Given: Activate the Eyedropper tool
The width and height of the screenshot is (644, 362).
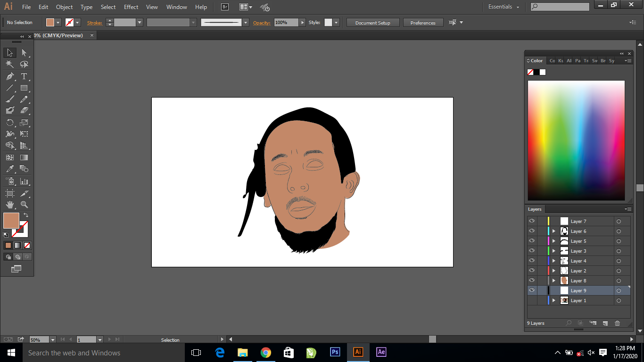Looking at the screenshot, I should pos(10,169).
